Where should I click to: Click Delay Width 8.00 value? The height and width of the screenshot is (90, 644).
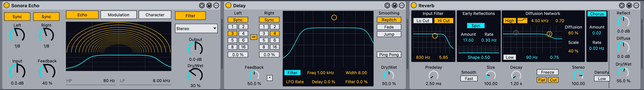pos(356,73)
